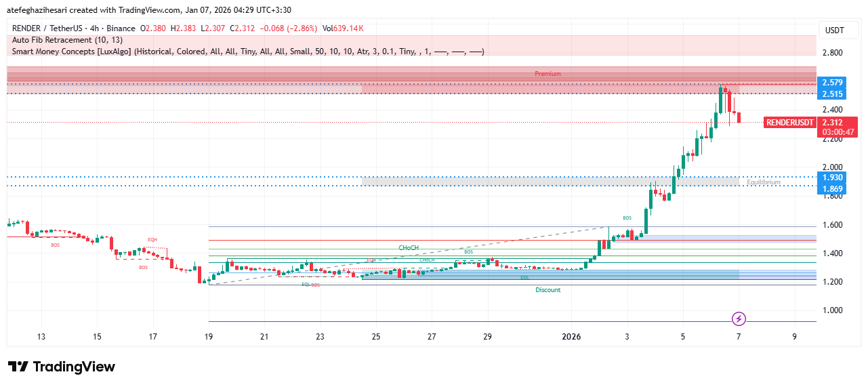Screen dimensions: 868x387
Task: Click the Premium zone label
Action: (547, 74)
